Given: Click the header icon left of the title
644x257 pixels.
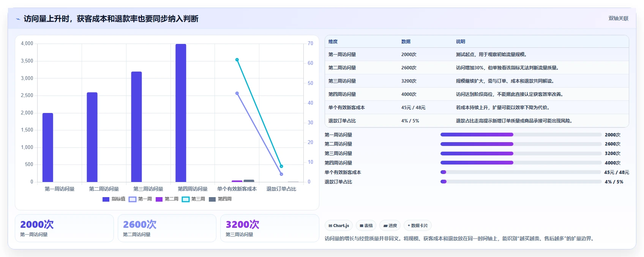Looking at the screenshot, I should 18,19.
